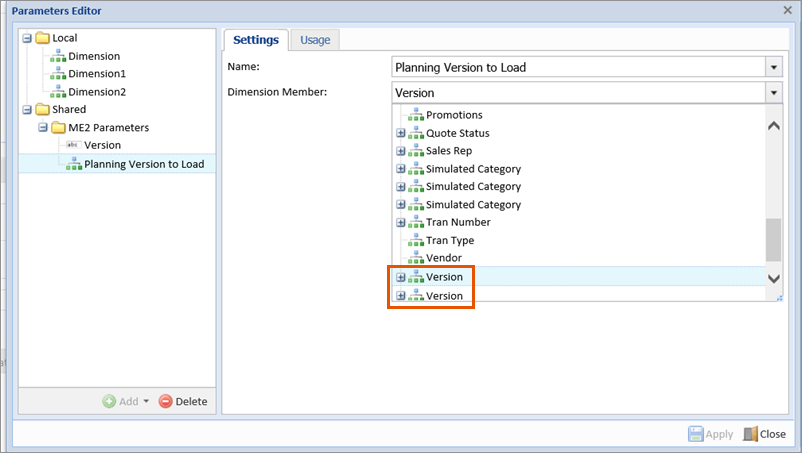Click the Quote Status dimension icon
Viewport: 802px width, 453px height.
(416, 133)
